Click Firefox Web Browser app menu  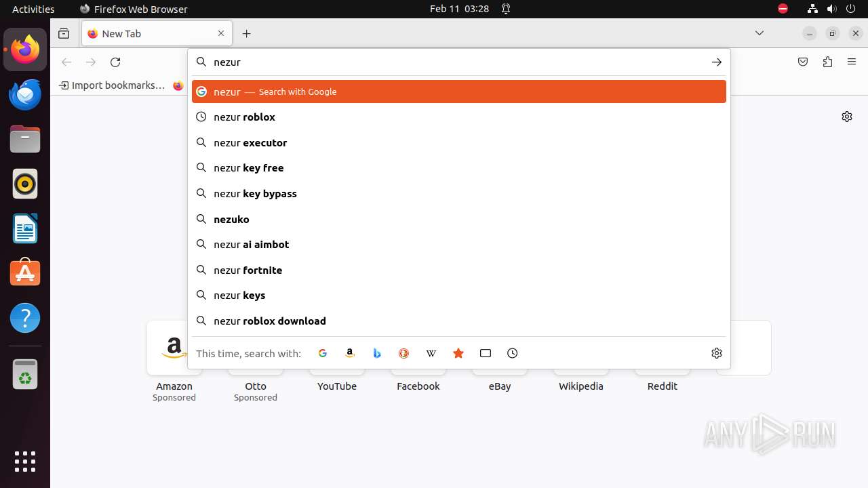pos(134,9)
